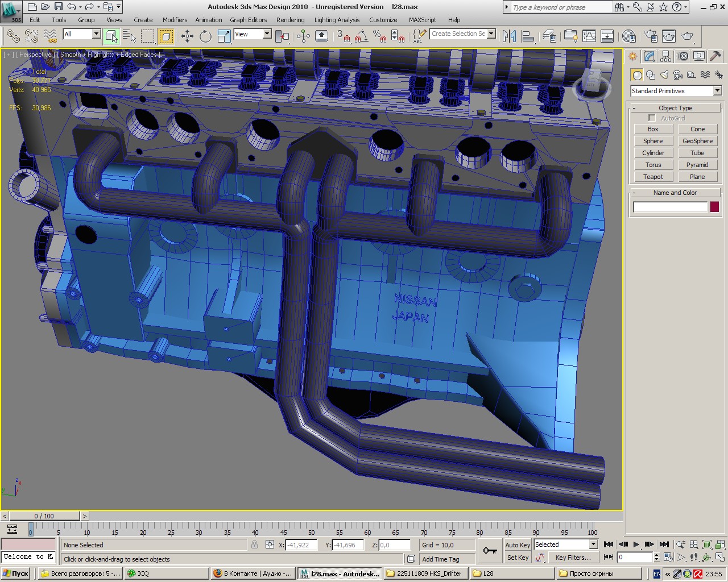Toggle Percent Snap

pos(380,36)
